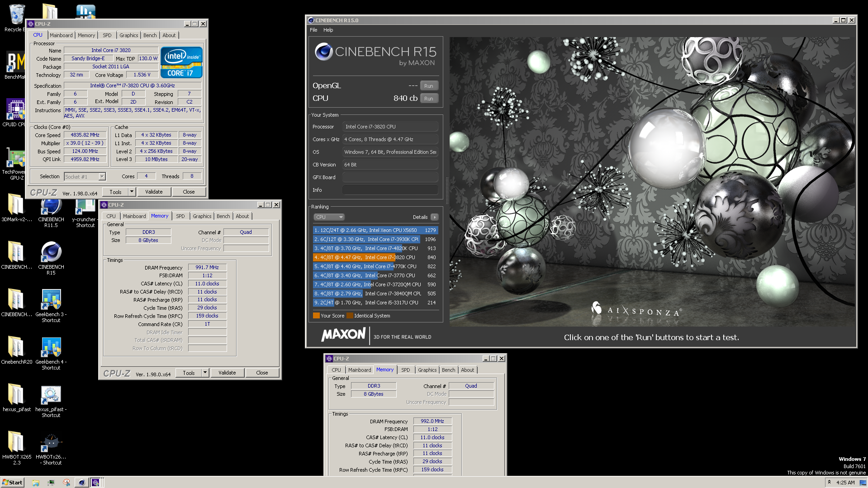The height and width of the screenshot is (488, 868).
Task: Select highlighted ranking row i7-3820 CPU 840
Action: pyautogui.click(x=375, y=257)
